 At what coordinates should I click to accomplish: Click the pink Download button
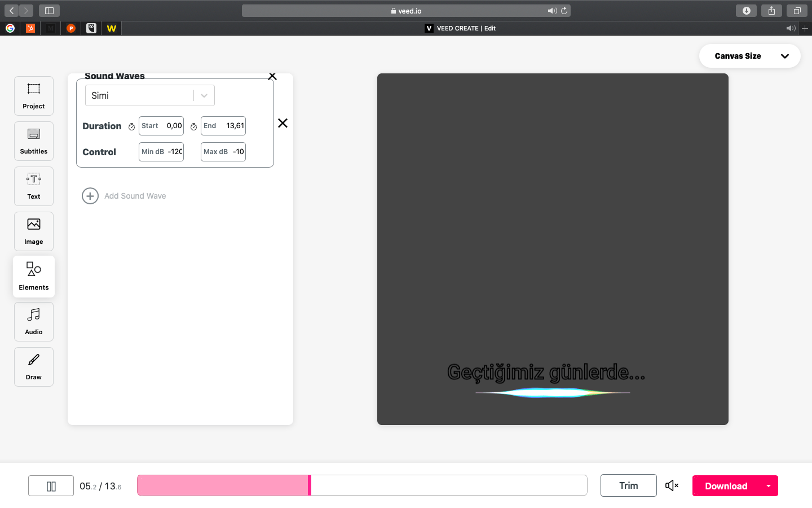point(726,486)
